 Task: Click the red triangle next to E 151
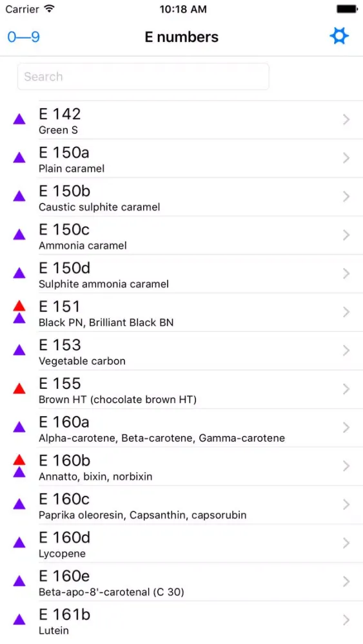coord(19,305)
